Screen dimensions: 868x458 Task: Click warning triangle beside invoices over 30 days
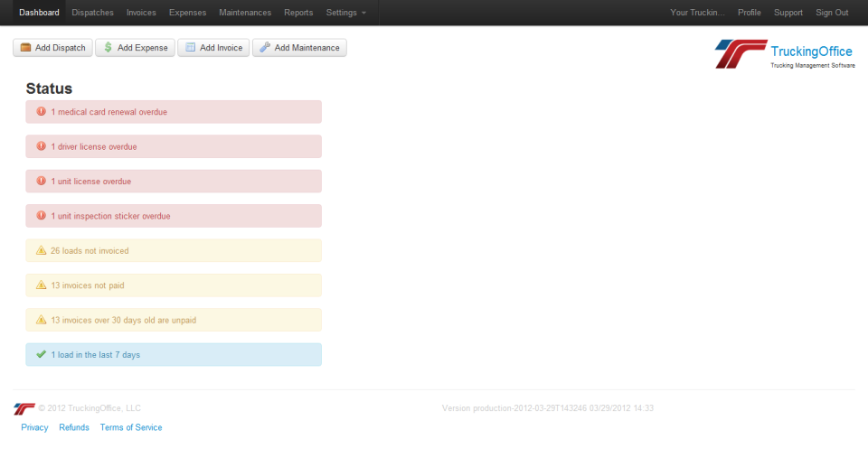tap(41, 320)
